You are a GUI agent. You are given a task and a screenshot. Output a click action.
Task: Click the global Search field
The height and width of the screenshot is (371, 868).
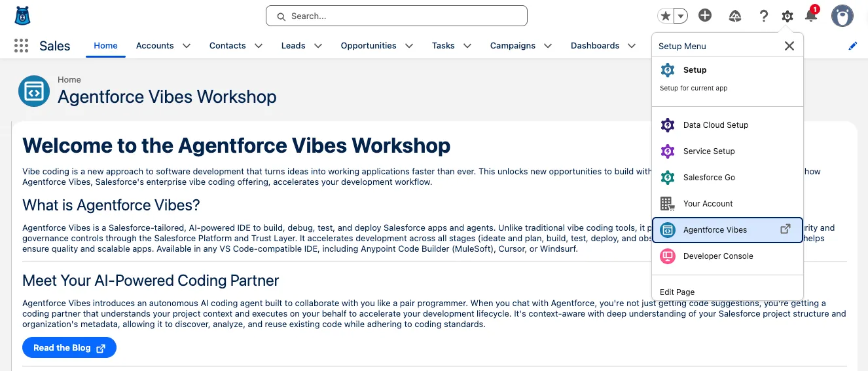(x=396, y=16)
